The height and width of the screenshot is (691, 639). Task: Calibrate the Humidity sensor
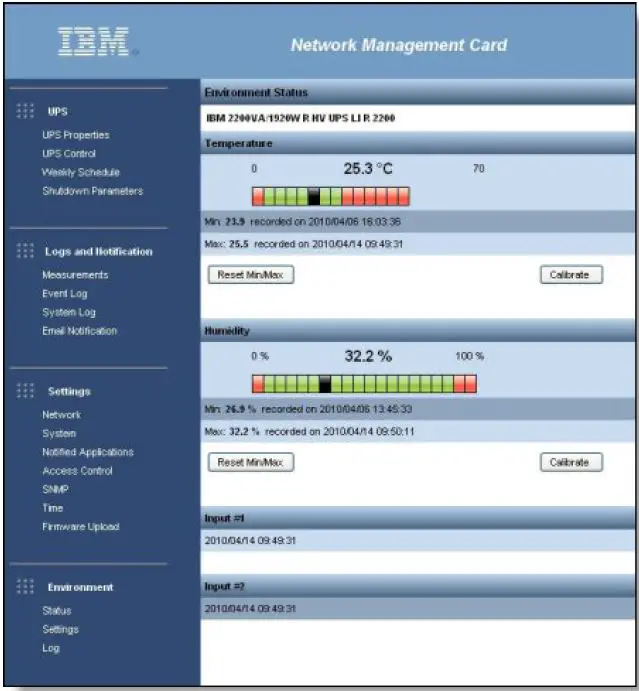click(x=571, y=462)
